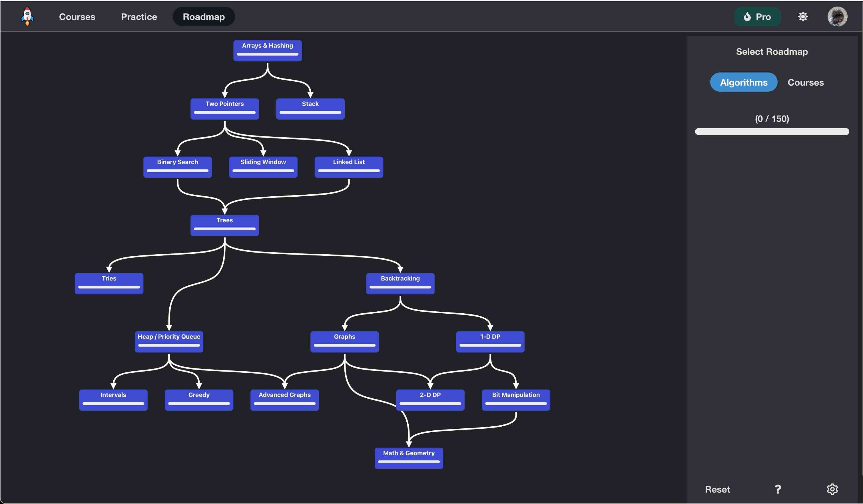The height and width of the screenshot is (504, 863).
Task: Click the question mark help icon
Action: click(x=778, y=489)
